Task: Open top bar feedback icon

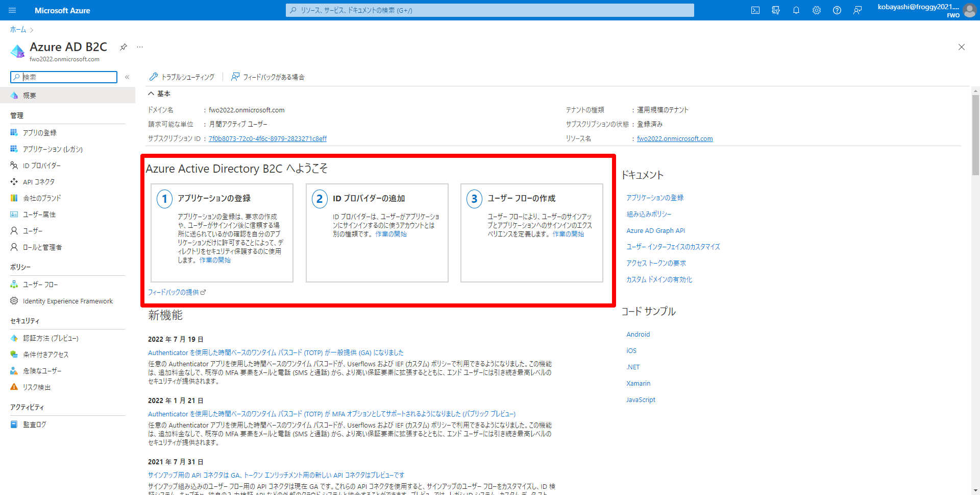Action: pos(857,10)
